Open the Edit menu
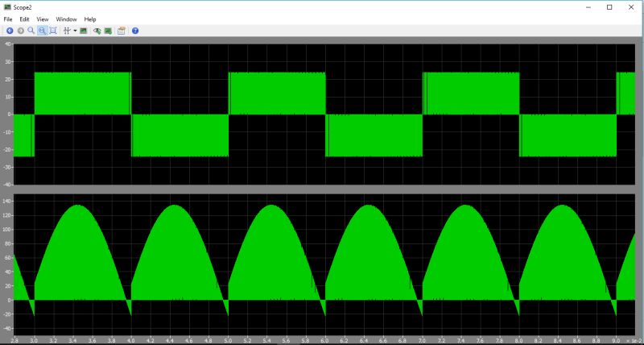Screen dimensions: 644x345 [x=24, y=19]
